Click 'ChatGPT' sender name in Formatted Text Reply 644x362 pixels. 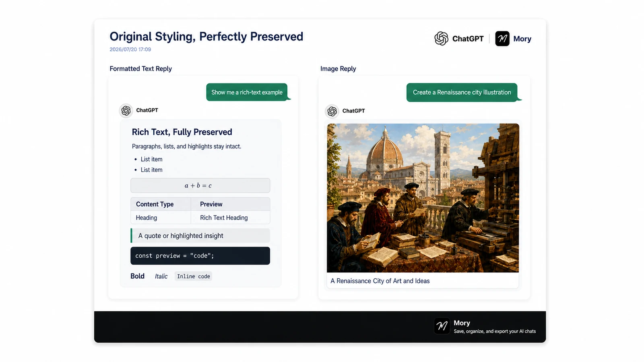[x=147, y=110]
